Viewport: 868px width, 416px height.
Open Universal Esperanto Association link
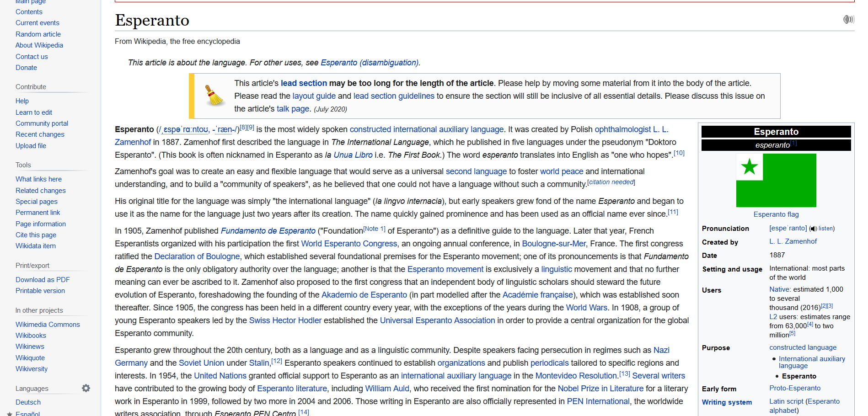point(437,320)
